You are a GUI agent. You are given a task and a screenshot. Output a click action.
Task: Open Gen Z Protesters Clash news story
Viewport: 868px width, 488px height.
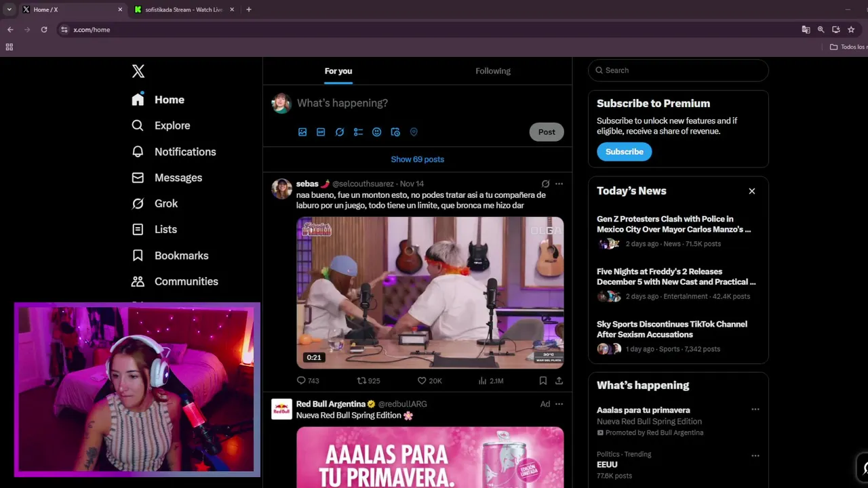(678, 231)
